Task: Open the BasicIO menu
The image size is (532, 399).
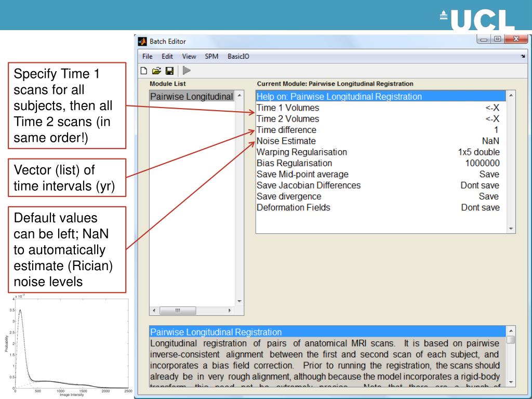Action: pyautogui.click(x=238, y=56)
